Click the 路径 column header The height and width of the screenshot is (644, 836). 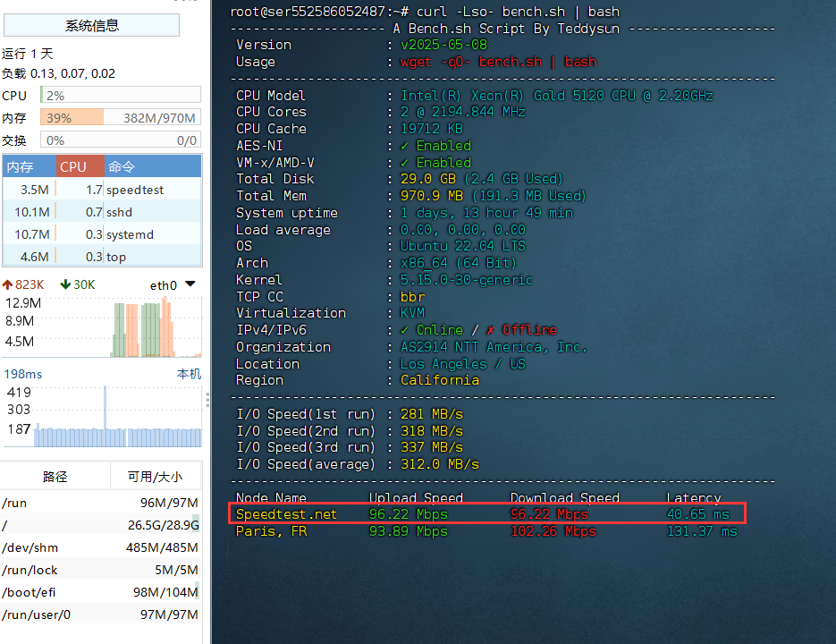tap(55, 477)
